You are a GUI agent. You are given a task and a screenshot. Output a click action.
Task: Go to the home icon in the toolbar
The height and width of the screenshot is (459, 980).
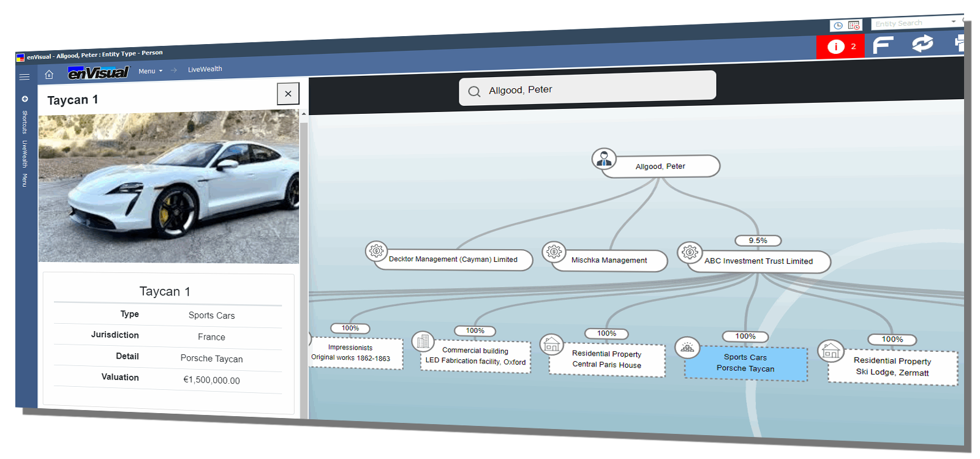49,75
